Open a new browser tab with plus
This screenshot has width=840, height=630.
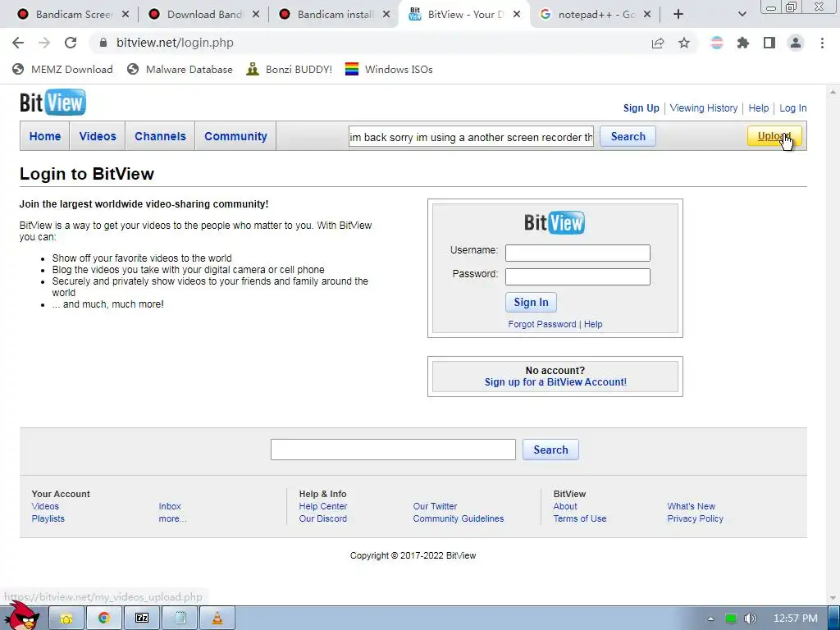678,15
